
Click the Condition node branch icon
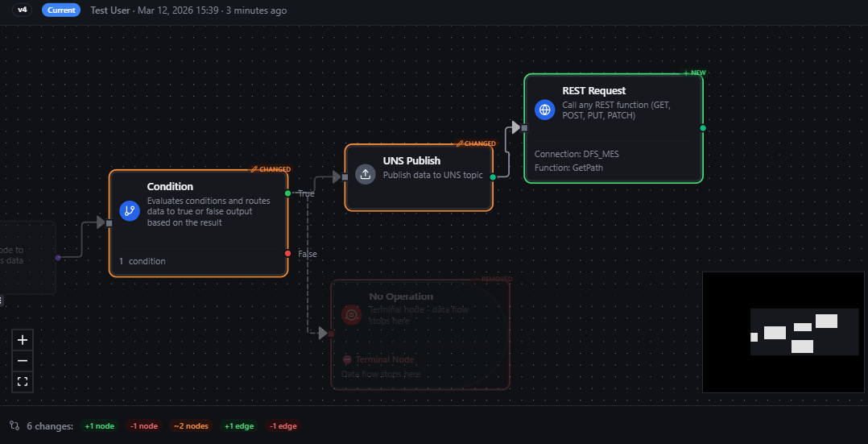[x=129, y=211]
